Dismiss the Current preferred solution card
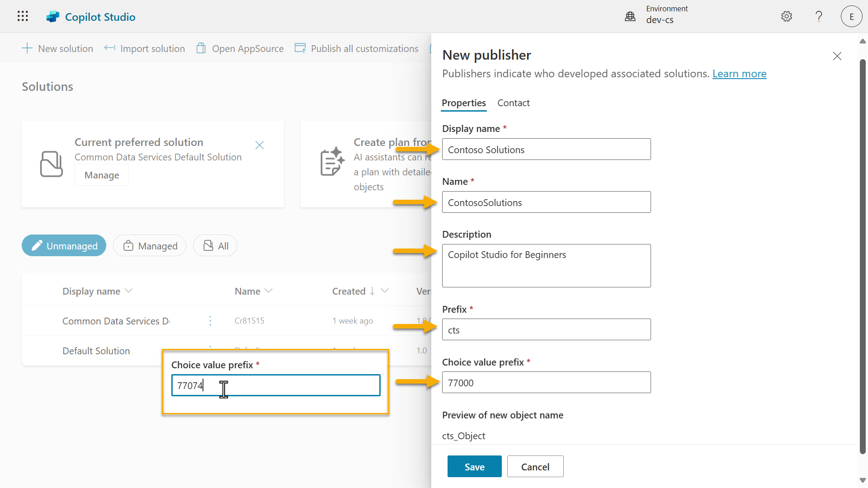The image size is (868, 488). 259,145
